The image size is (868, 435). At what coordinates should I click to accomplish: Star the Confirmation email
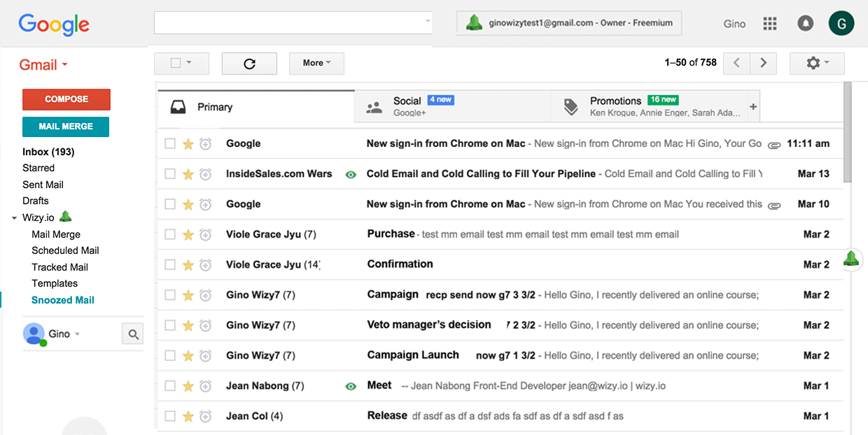pyautogui.click(x=188, y=265)
